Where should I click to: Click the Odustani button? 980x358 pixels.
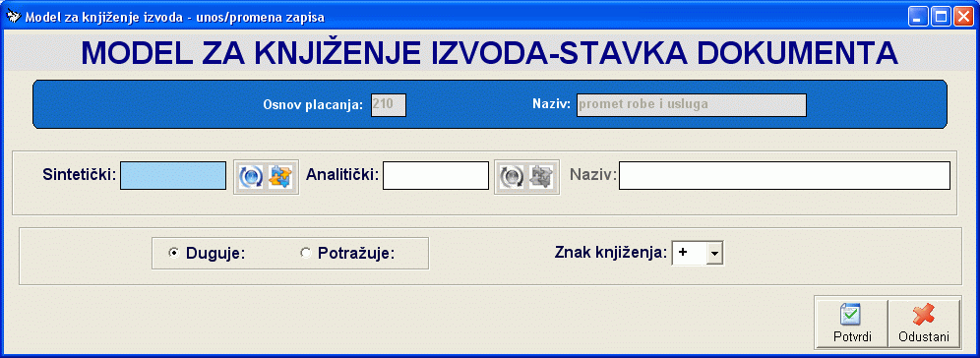coord(924,324)
